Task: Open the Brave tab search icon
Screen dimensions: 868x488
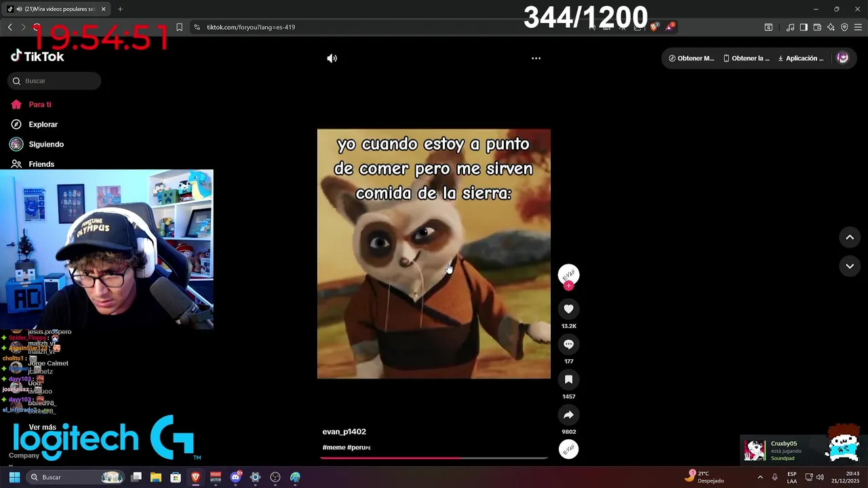Action: click(768, 27)
